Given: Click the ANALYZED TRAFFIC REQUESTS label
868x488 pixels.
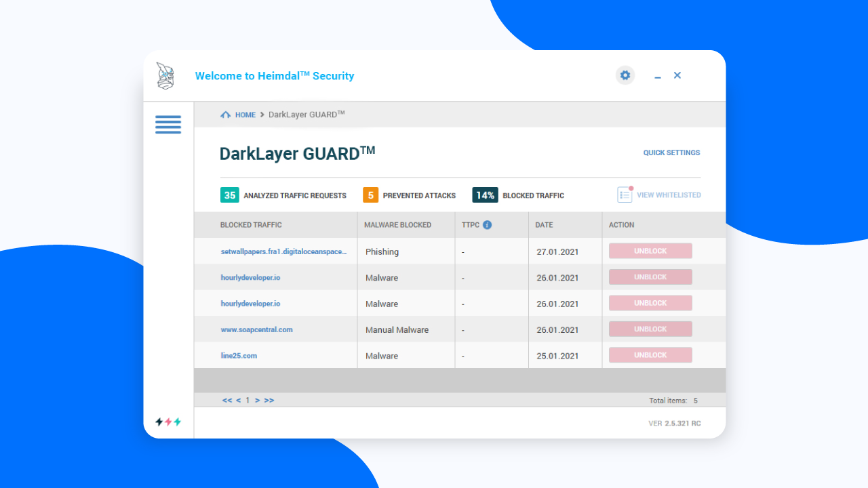Looking at the screenshot, I should (295, 196).
